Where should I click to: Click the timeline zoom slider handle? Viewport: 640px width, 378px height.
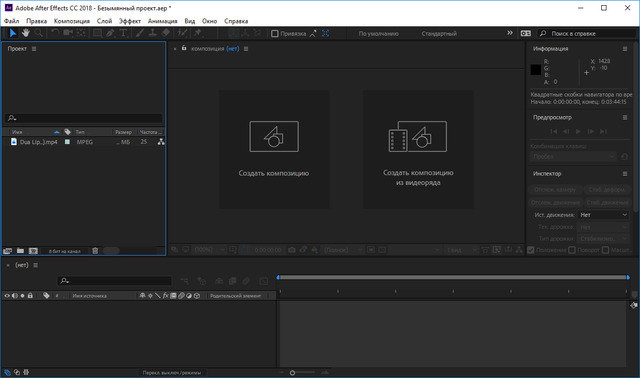point(292,373)
